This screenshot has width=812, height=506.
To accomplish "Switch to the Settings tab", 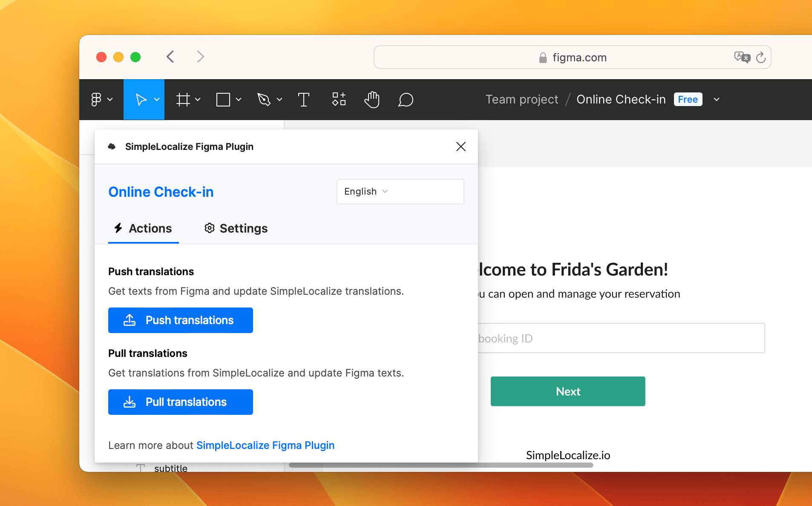I will click(x=236, y=228).
